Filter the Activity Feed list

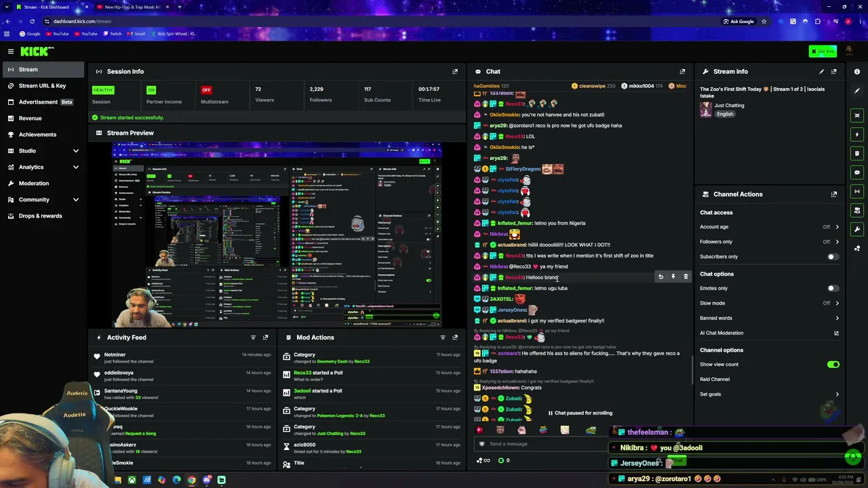(x=253, y=338)
